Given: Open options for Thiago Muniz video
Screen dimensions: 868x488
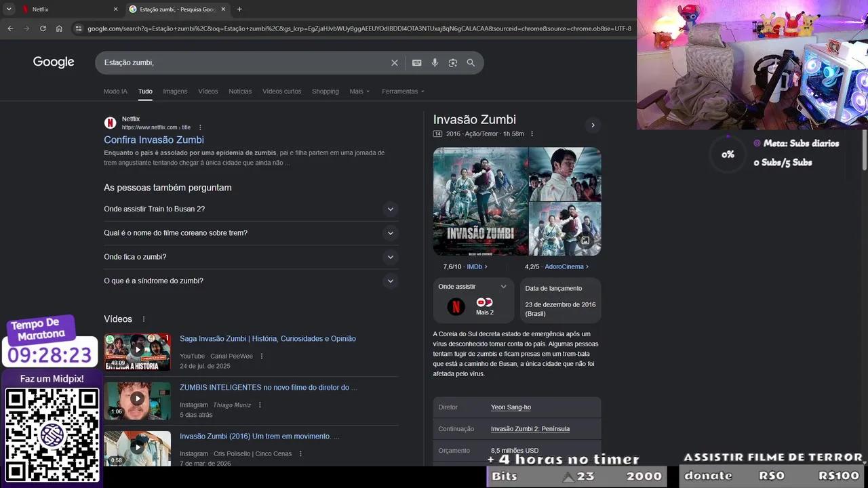Looking at the screenshot, I should pos(260,405).
